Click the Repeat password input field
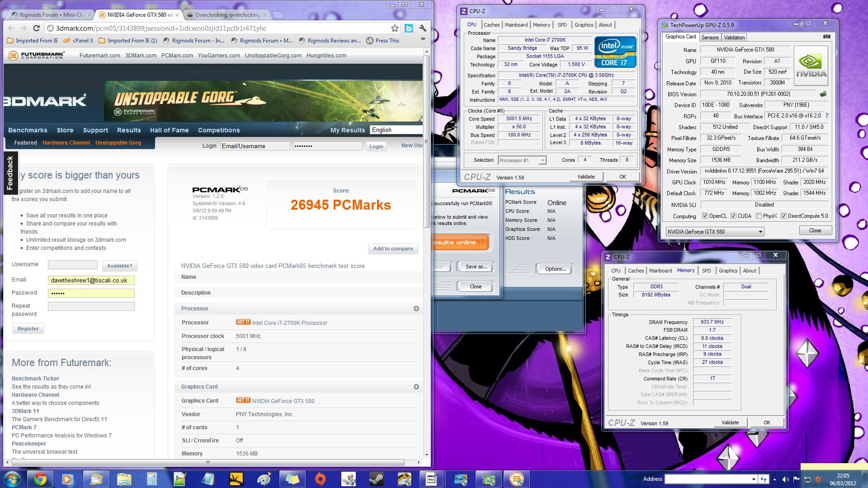Image resolution: width=868 pixels, height=488 pixels. pyautogui.click(x=91, y=306)
